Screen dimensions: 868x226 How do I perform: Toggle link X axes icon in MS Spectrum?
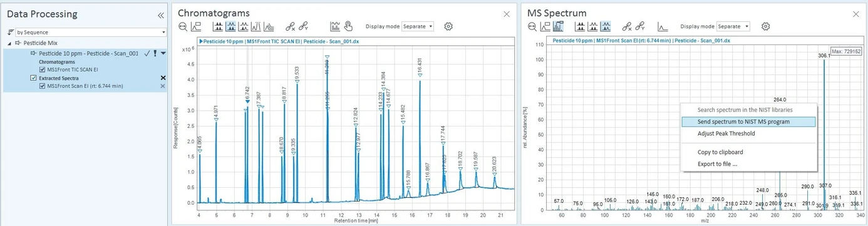pyautogui.click(x=628, y=26)
